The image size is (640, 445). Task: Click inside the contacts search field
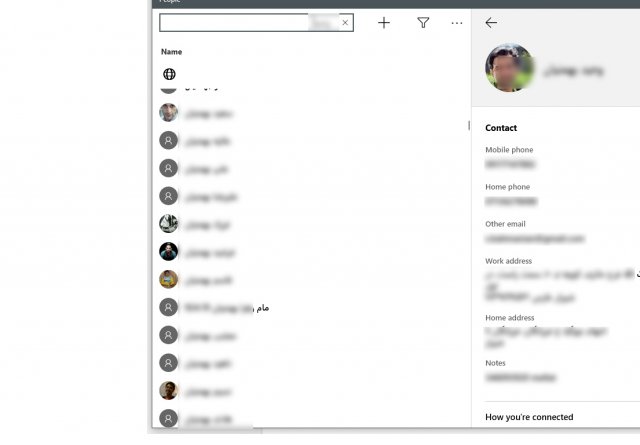point(233,22)
